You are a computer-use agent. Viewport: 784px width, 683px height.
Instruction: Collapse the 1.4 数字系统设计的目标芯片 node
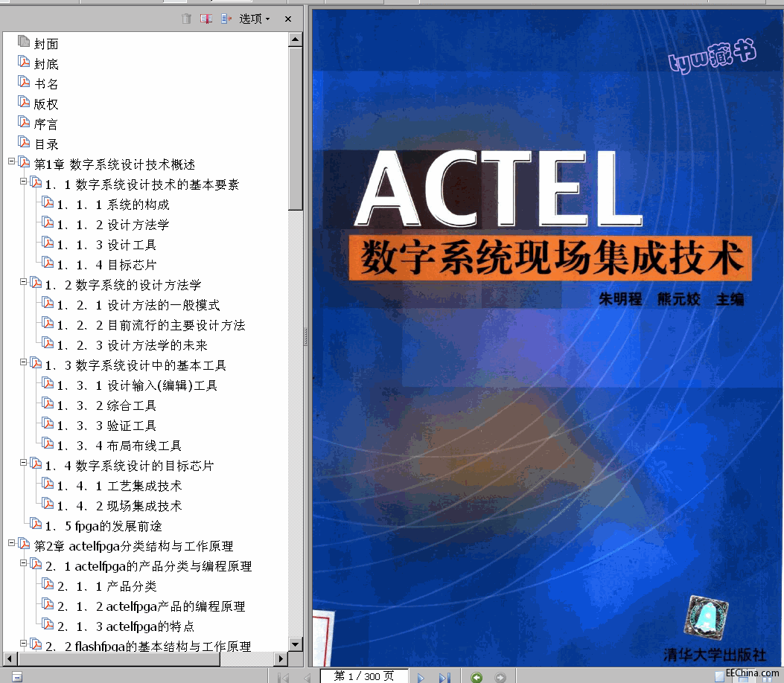(23, 463)
